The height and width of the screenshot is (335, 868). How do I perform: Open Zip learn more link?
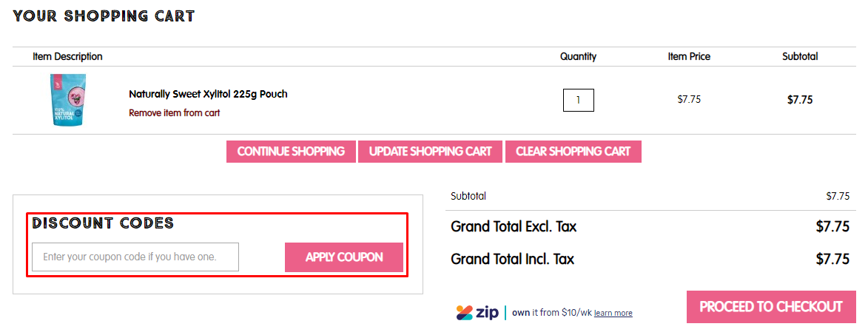[613, 313]
